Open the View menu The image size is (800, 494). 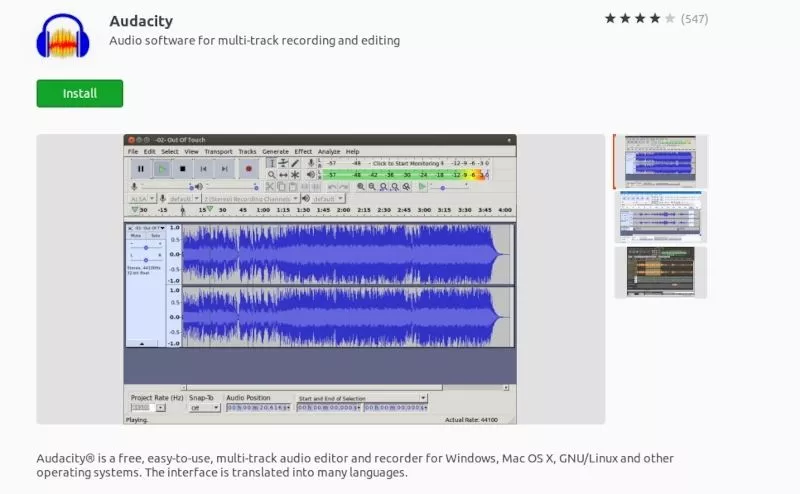[191, 152]
